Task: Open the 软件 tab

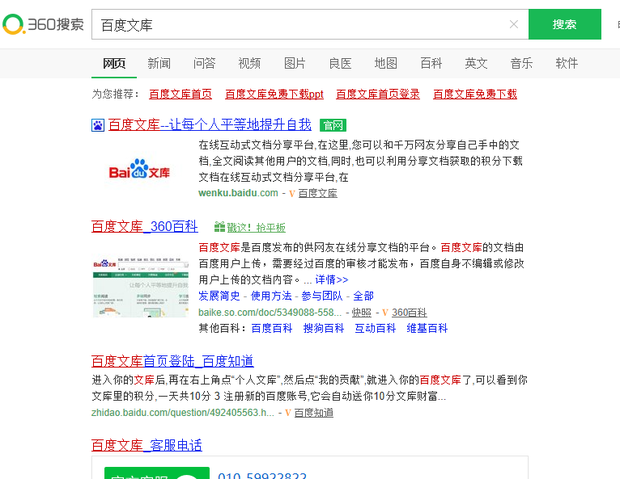Action: point(567,63)
